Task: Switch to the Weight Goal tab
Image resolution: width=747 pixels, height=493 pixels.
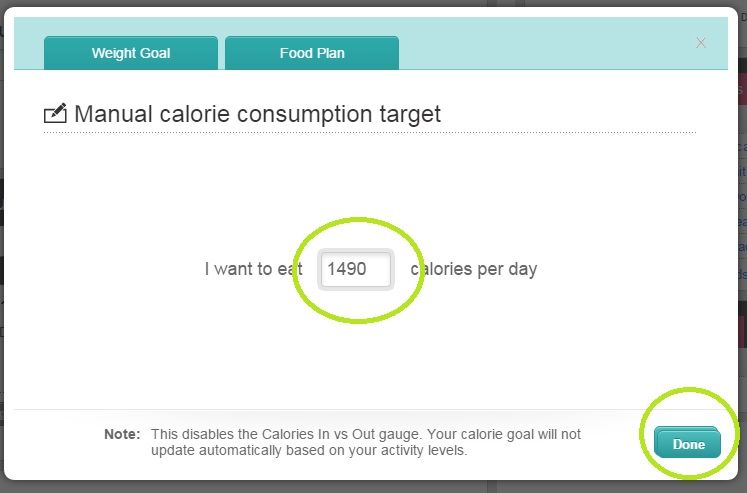Action: click(131, 53)
